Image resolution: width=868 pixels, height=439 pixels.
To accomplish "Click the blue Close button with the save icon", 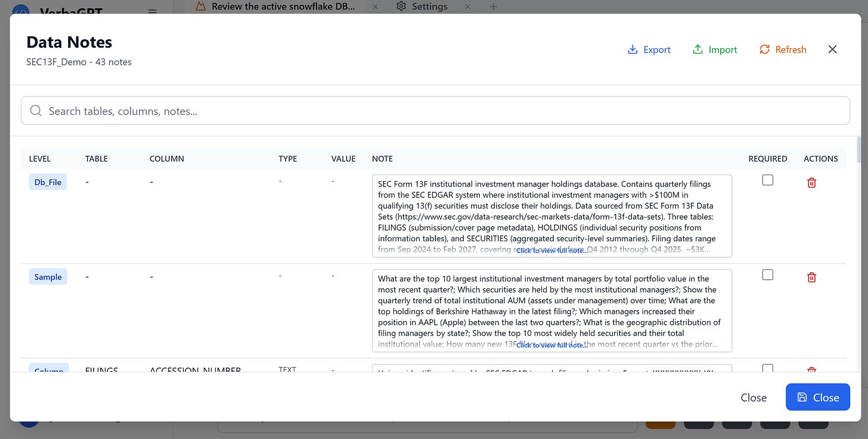I will [x=818, y=397].
